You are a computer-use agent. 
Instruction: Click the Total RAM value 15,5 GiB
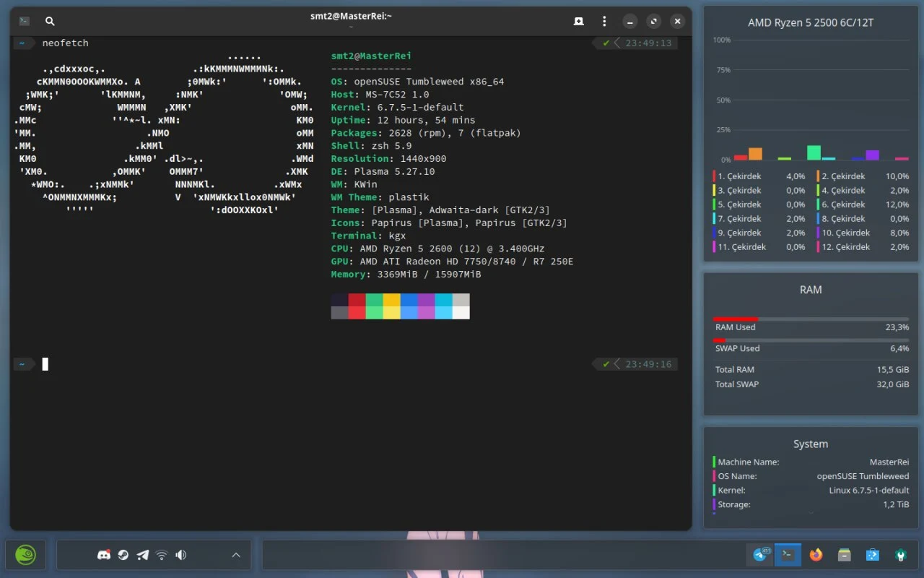892,370
